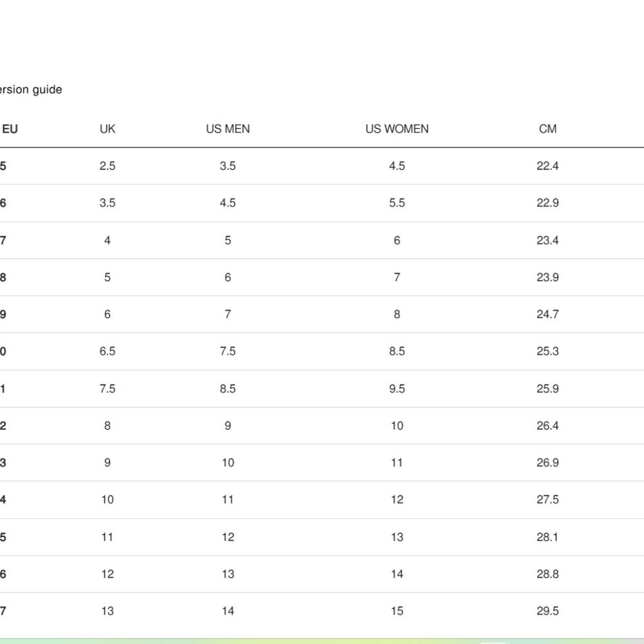Select the 23.4 CM measurement
Image resolution: width=644 pixels, height=644 pixels.
547,240
